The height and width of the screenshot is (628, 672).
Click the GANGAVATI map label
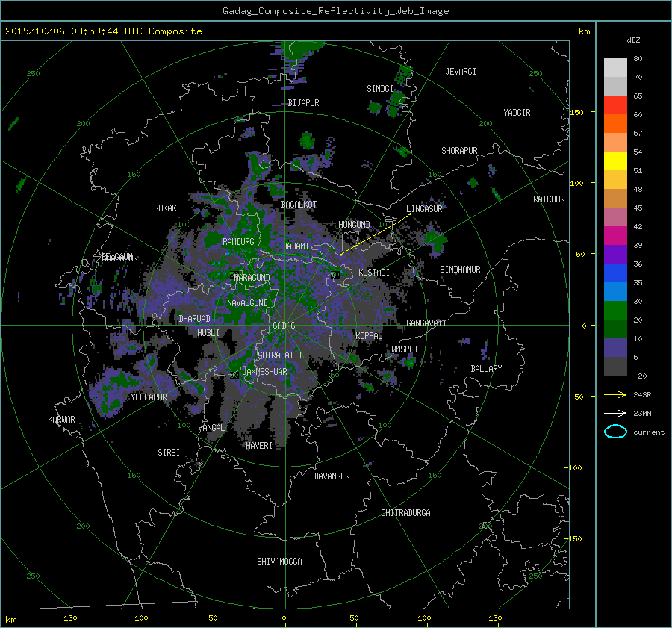click(x=426, y=323)
